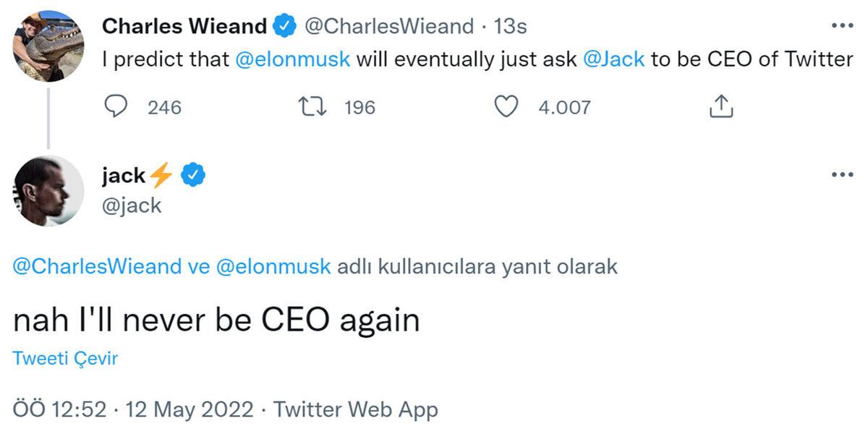The height and width of the screenshot is (434, 868).
Task: Click the reply count showing 246
Action: (164, 107)
